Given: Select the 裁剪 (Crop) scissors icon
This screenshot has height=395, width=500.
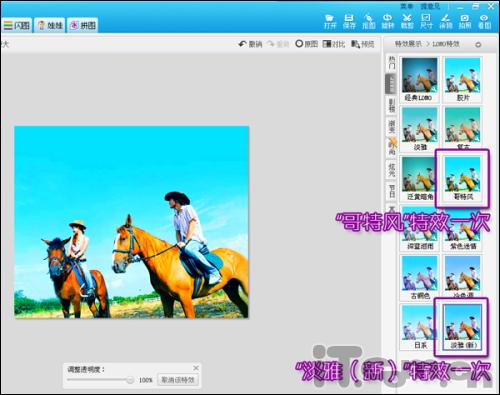Looking at the screenshot, I should (407, 21).
